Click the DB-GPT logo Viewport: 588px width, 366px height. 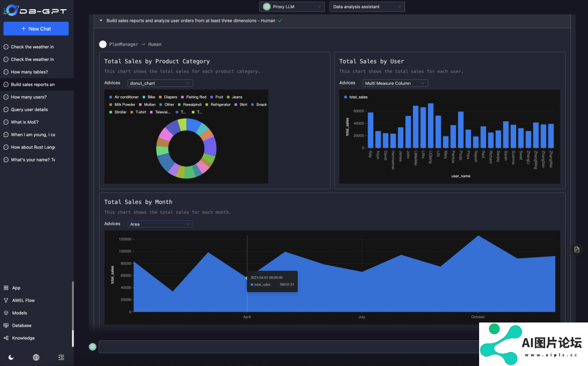35,10
